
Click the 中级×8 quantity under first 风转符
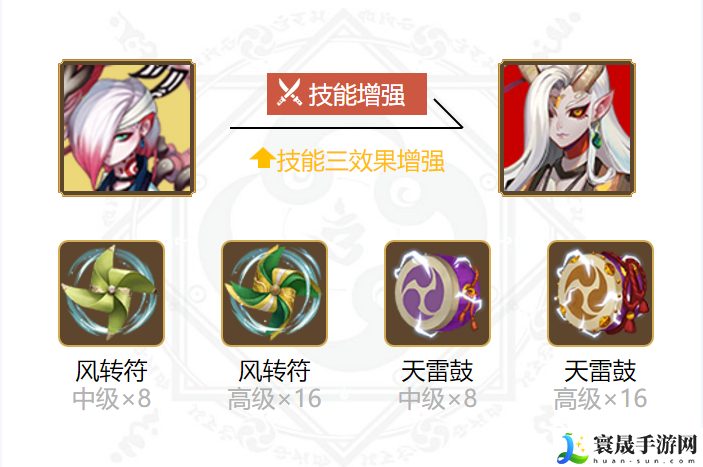[112, 398]
